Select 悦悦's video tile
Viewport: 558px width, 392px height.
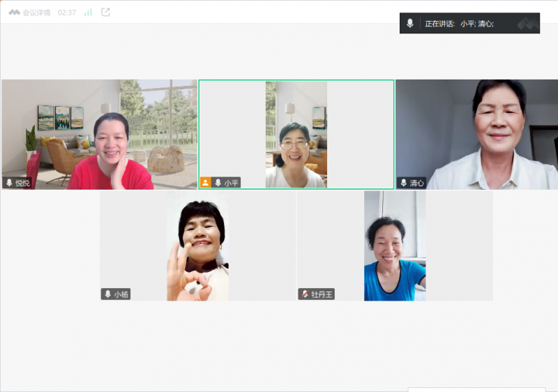click(99, 134)
